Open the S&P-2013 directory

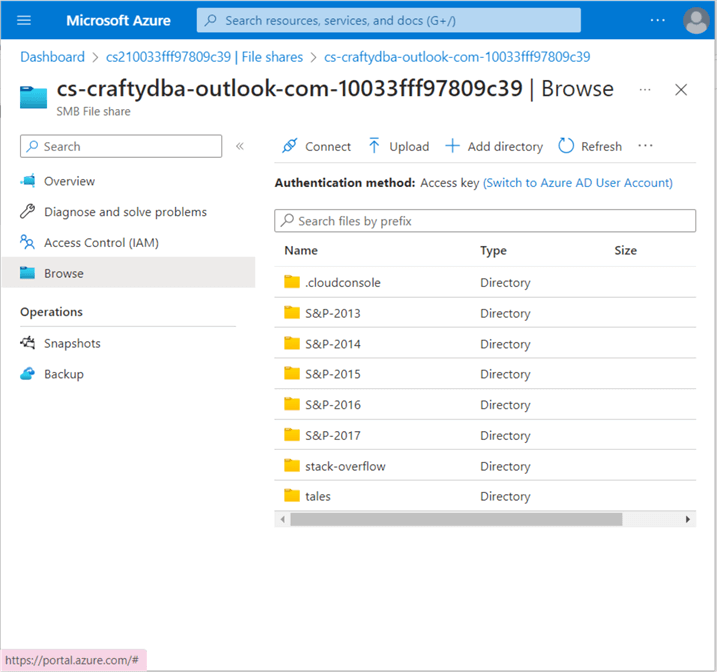332,313
